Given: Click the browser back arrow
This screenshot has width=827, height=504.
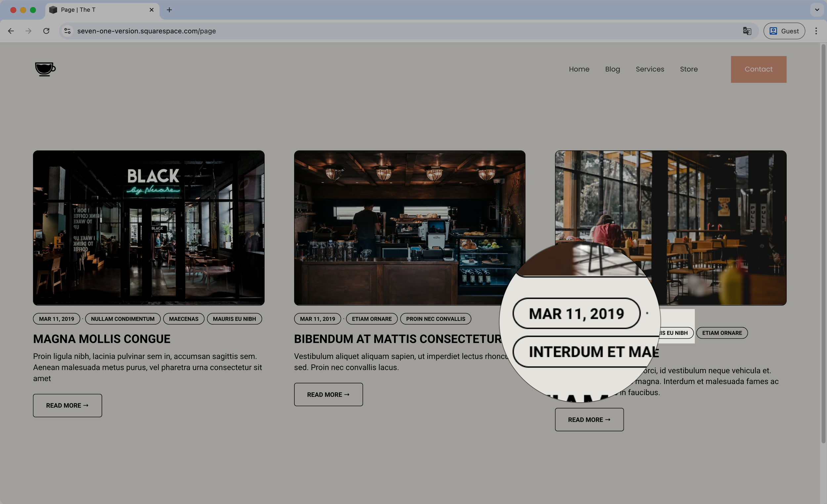Looking at the screenshot, I should (11, 31).
